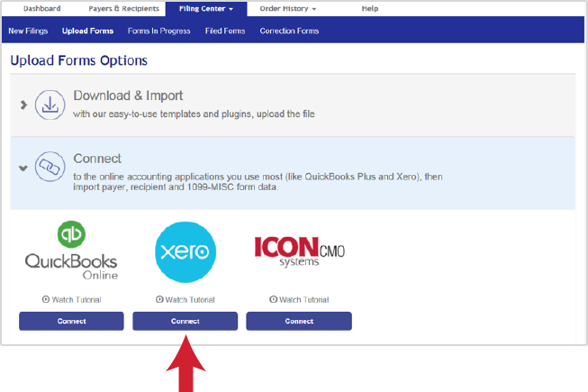Click the Upload Forms Options page title
The width and height of the screenshot is (588, 392).
78,60
